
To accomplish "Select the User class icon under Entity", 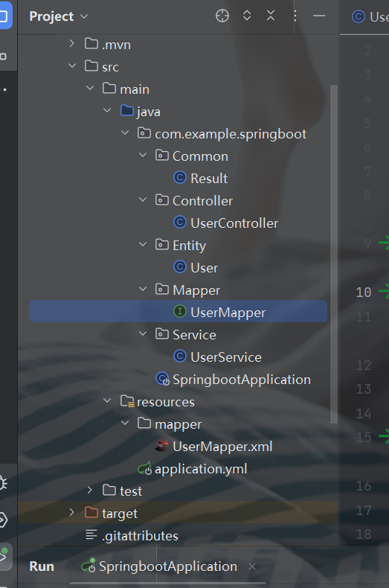I will [180, 267].
